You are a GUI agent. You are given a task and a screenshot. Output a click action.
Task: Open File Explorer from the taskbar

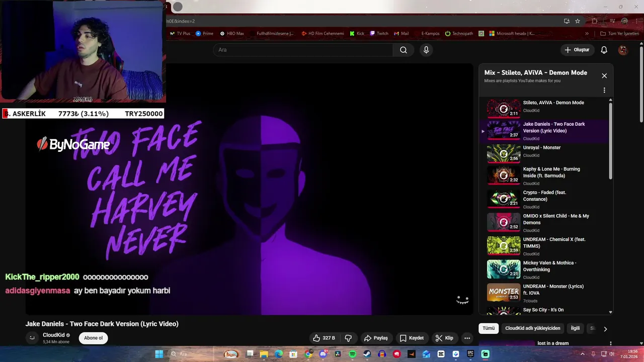264,354
